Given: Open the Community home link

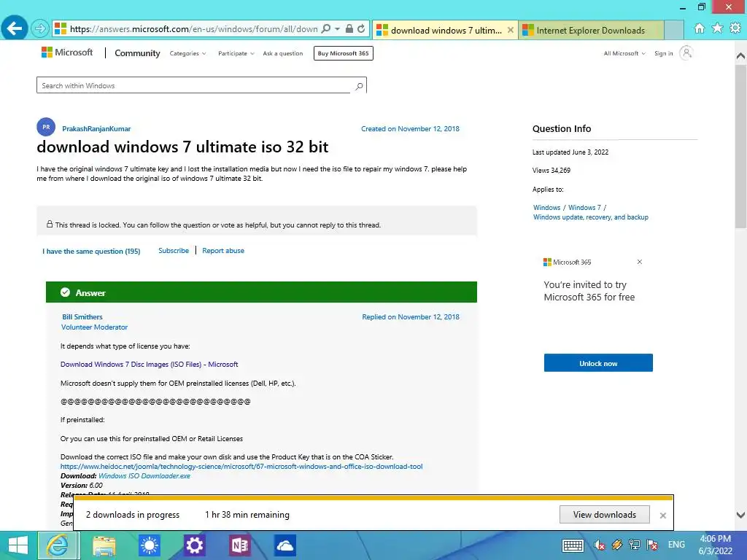Looking at the screenshot, I should pos(137,53).
